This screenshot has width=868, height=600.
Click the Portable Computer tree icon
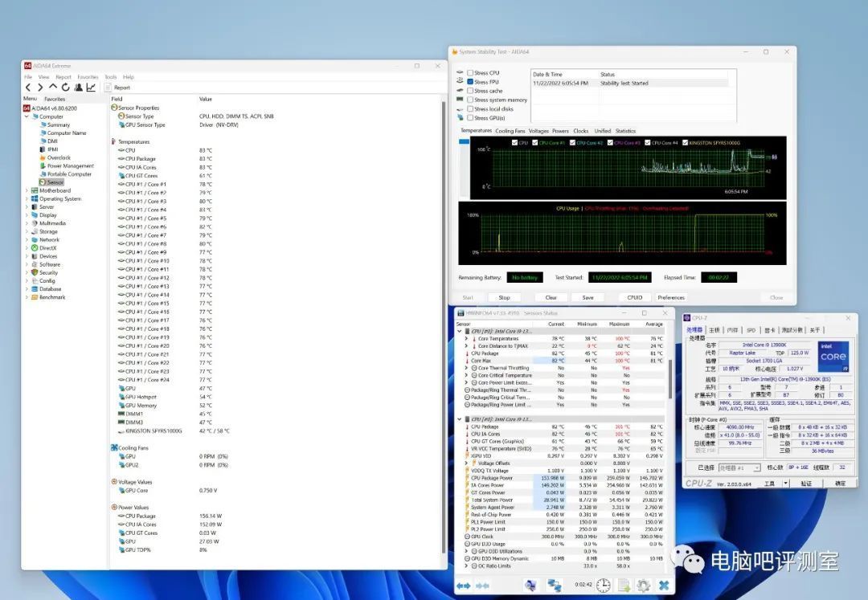43,174
